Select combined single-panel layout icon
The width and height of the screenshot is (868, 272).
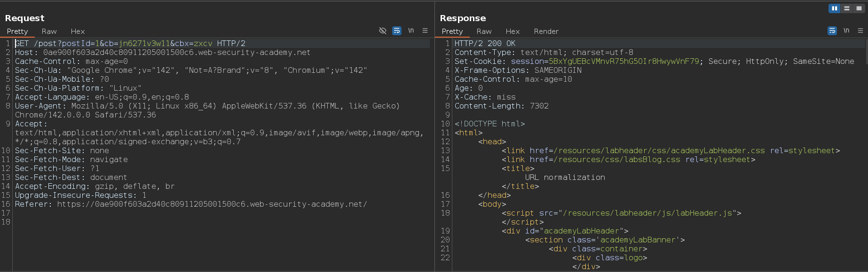pos(859,8)
